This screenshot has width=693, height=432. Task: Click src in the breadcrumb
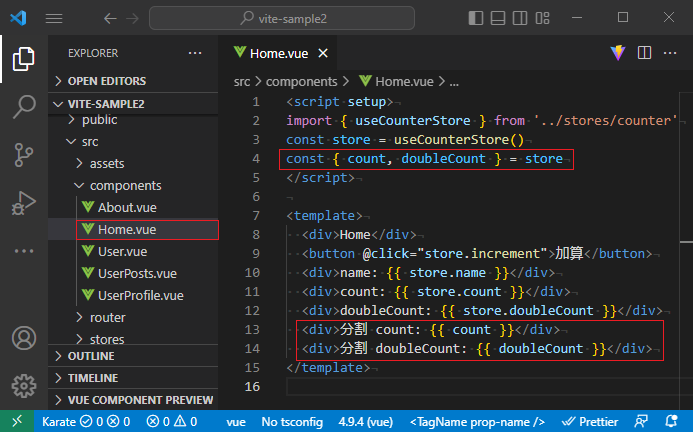click(242, 82)
